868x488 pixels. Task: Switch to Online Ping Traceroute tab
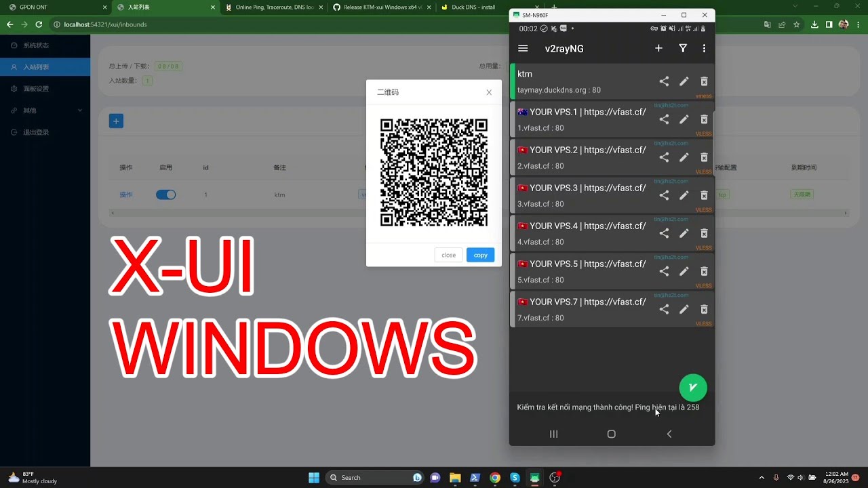(x=275, y=7)
